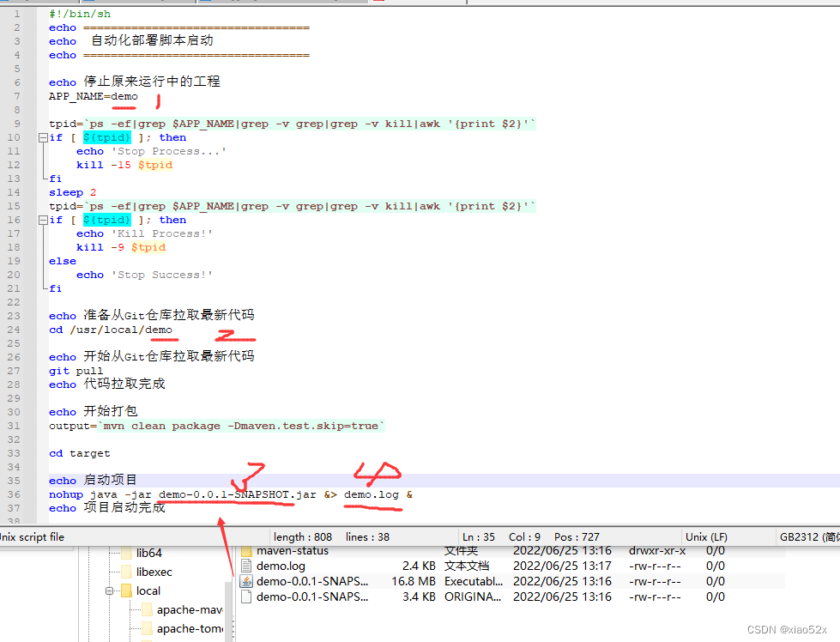
Task: Select the 16.8 MB demo-0.0.1-SNAPS file
Action: coord(312,581)
